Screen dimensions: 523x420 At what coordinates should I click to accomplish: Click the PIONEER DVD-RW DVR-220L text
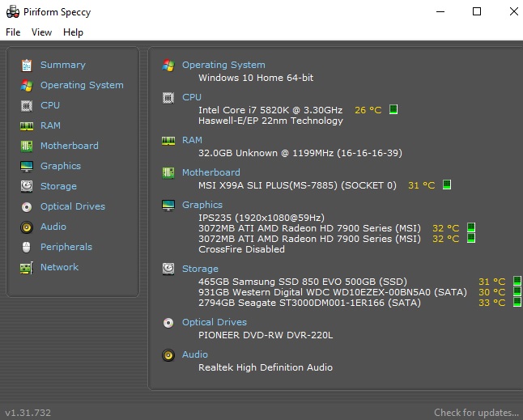266,335
